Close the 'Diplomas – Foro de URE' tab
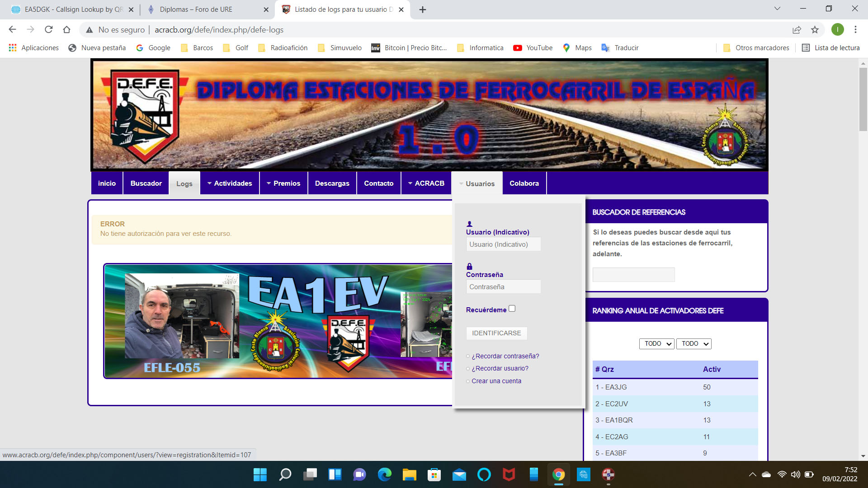 (x=266, y=9)
